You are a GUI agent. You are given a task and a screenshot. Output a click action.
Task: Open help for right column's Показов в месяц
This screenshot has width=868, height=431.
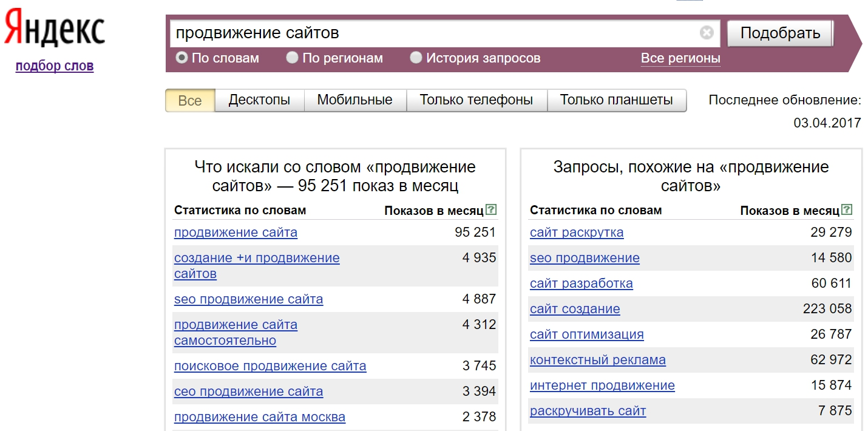[847, 209]
